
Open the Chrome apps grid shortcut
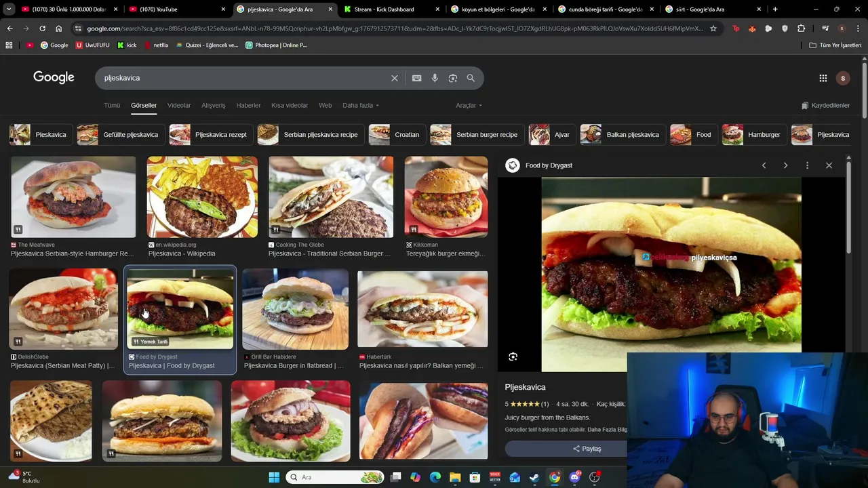(x=9, y=45)
